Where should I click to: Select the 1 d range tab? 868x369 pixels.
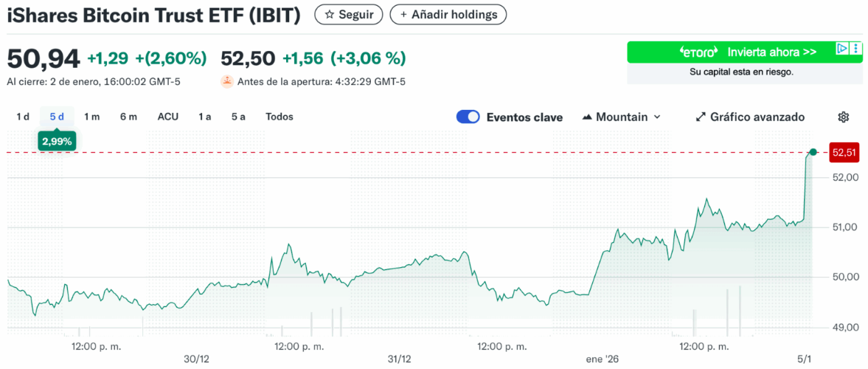tap(23, 117)
